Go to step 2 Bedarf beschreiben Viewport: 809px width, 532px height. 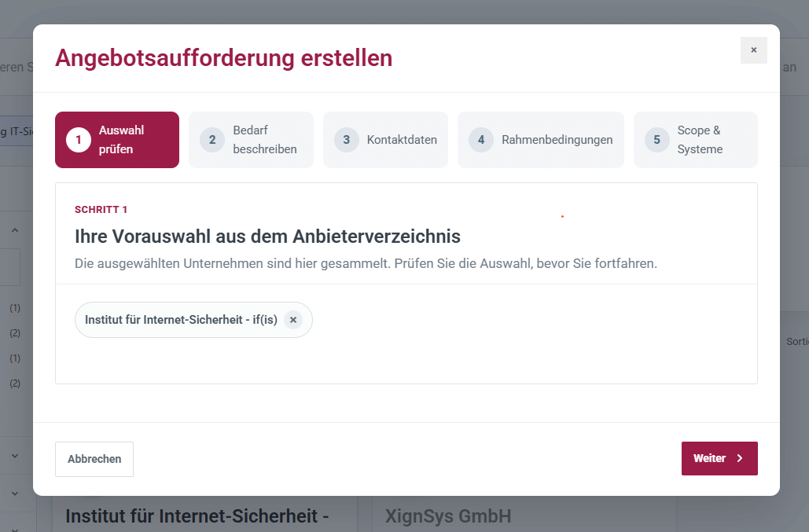pyautogui.click(x=252, y=140)
